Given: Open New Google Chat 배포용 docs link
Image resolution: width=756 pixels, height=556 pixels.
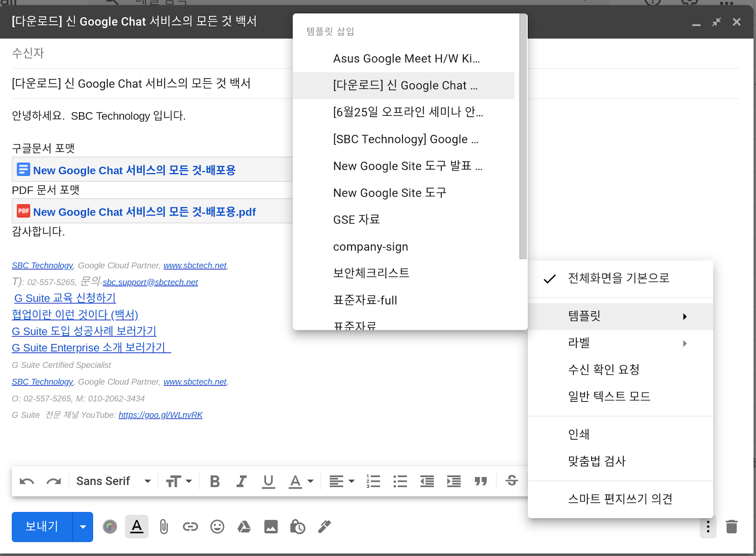Looking at the screenshot, I should click(134, 170).
